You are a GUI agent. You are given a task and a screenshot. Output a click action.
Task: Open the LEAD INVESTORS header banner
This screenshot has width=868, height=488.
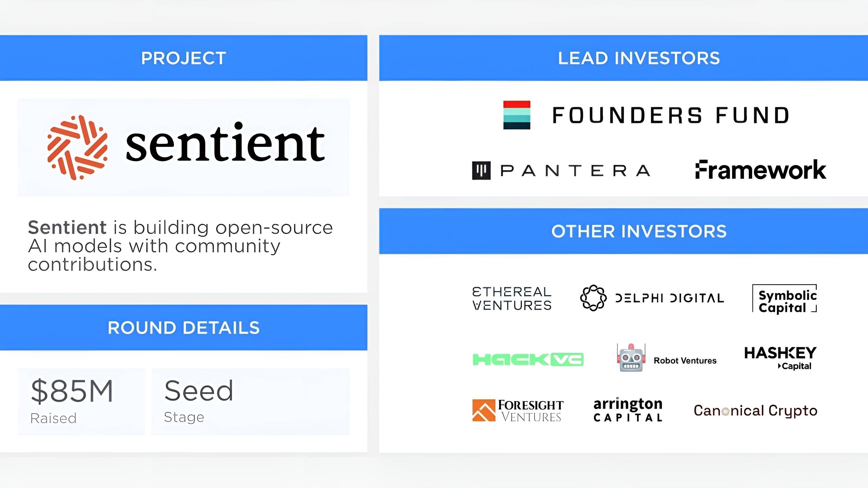(x=623, y=58)
